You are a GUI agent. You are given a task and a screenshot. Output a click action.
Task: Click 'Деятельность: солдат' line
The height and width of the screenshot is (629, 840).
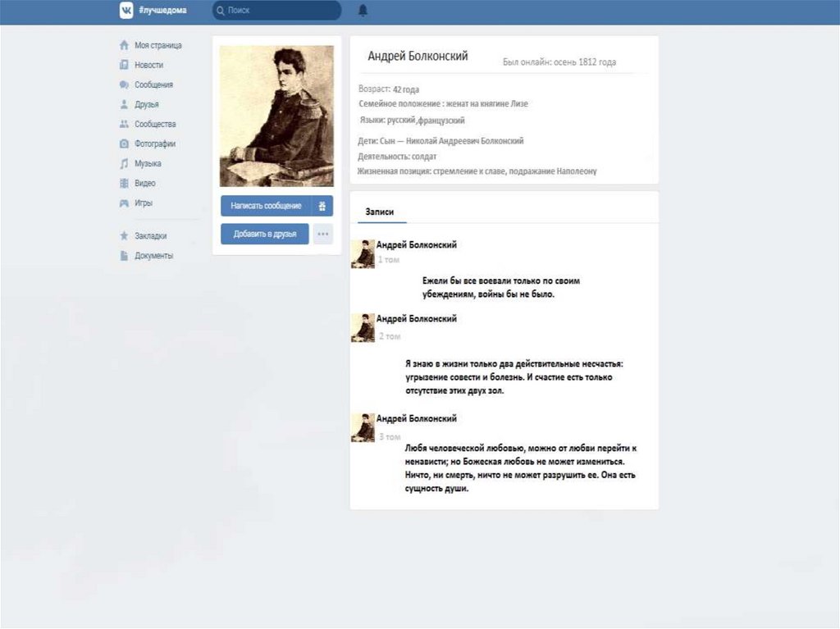pos(397,157)
